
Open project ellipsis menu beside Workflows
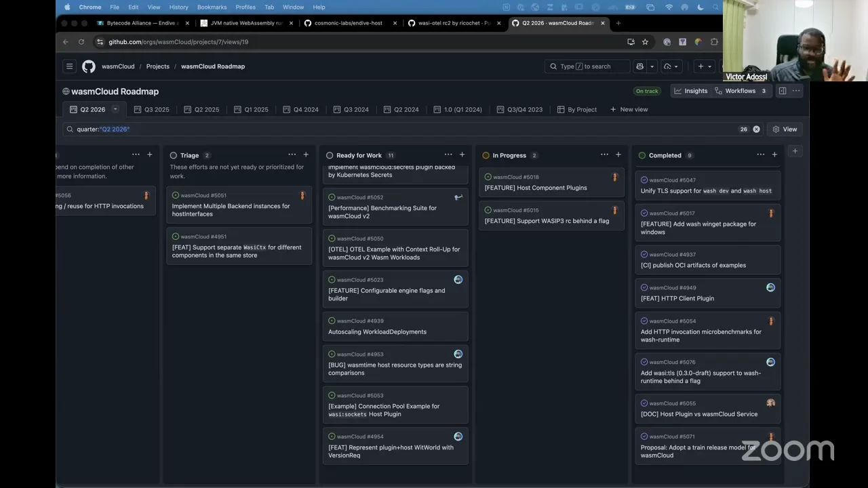[x=796, y=91]
